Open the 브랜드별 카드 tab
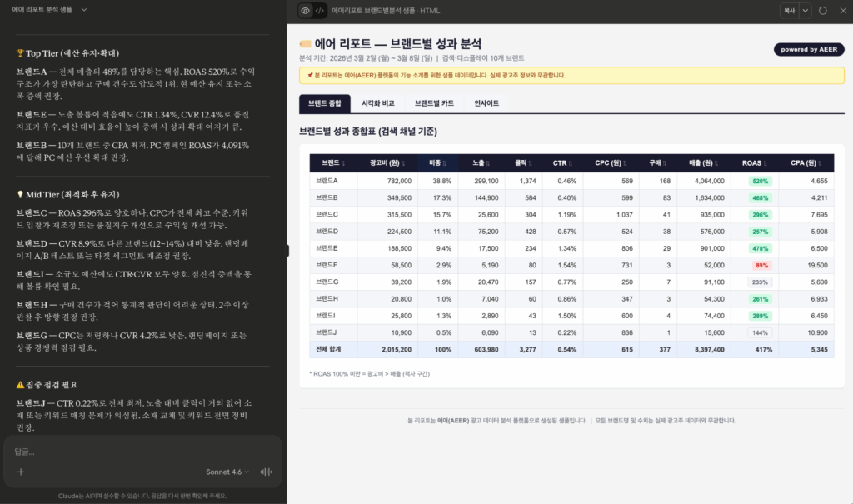 (434, 103)
